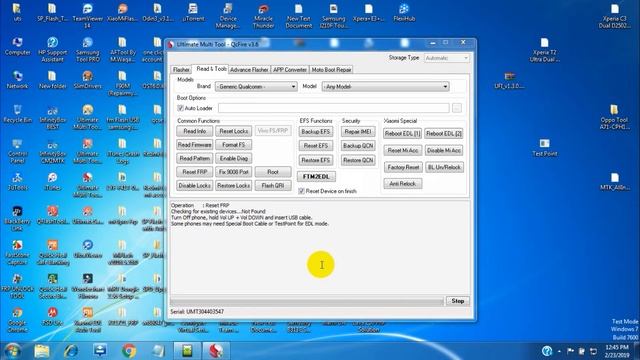Click the Factory Reset button
The width and height of the screenshot is (640, 360).
click(x=402, y=167)
